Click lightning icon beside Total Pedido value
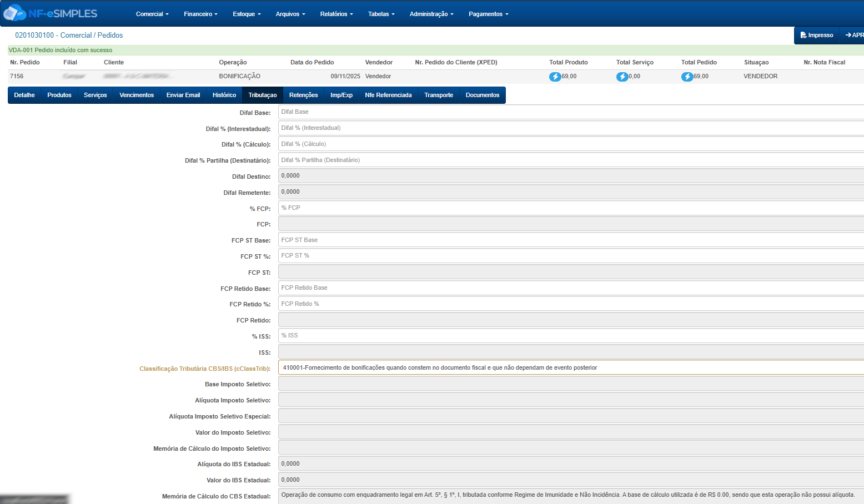 click(x=687, y=77)
